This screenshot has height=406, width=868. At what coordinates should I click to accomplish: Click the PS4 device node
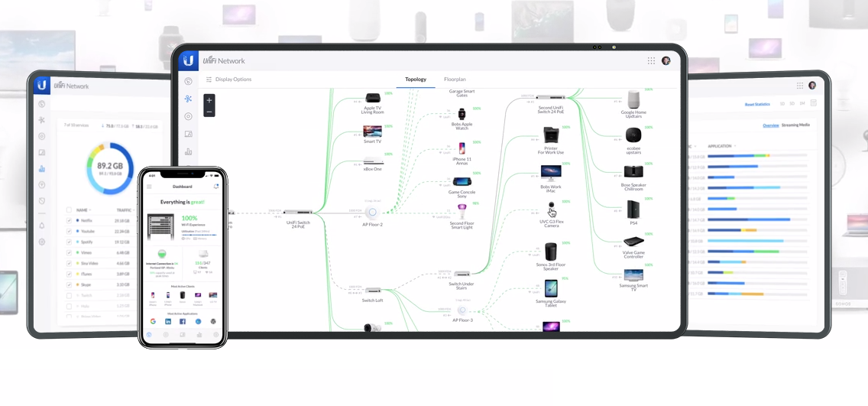[x=633, y=213]
